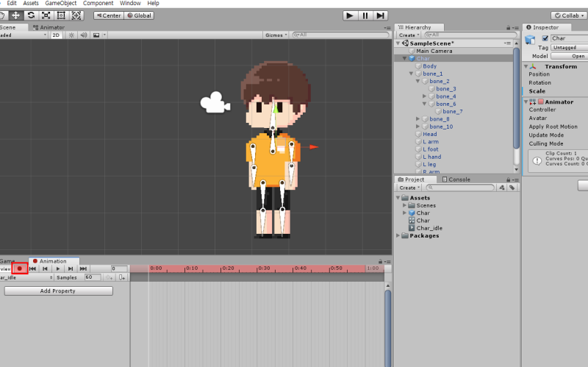
Task: Click the Step frame button
Action: pos(380,15)
